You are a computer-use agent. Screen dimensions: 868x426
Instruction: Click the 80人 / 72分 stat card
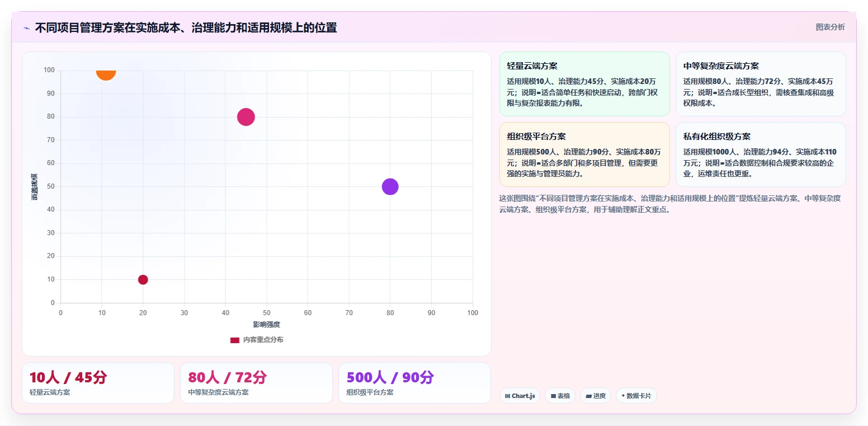click(256, 383)
